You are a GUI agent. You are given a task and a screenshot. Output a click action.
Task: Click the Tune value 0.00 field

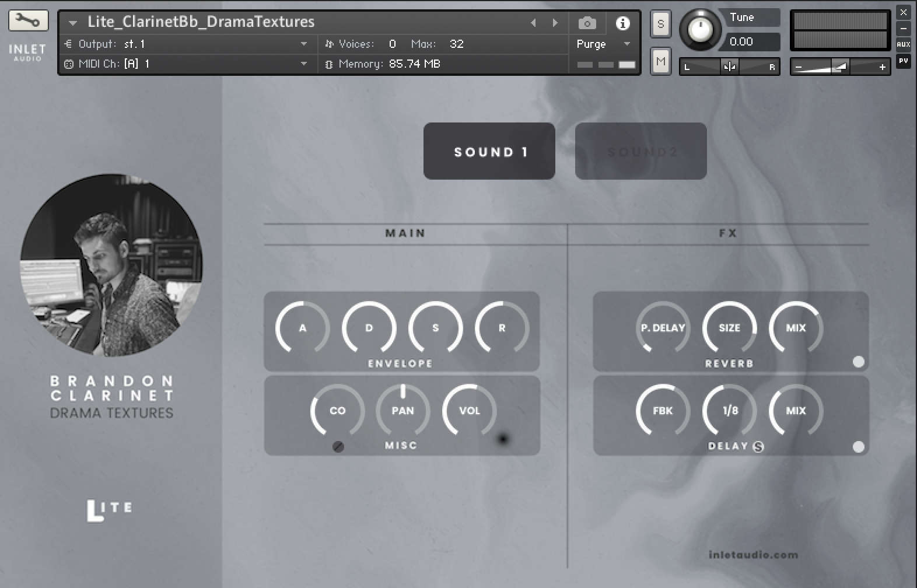coord(751,41)
